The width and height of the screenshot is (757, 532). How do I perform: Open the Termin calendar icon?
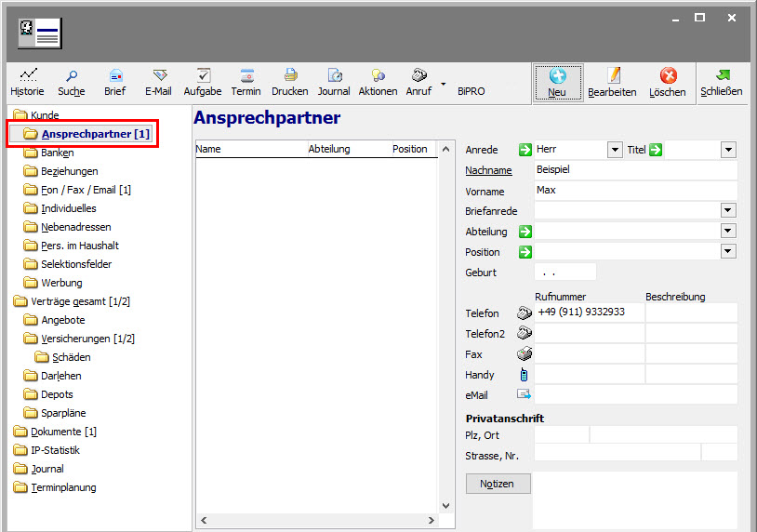point(246,75)
